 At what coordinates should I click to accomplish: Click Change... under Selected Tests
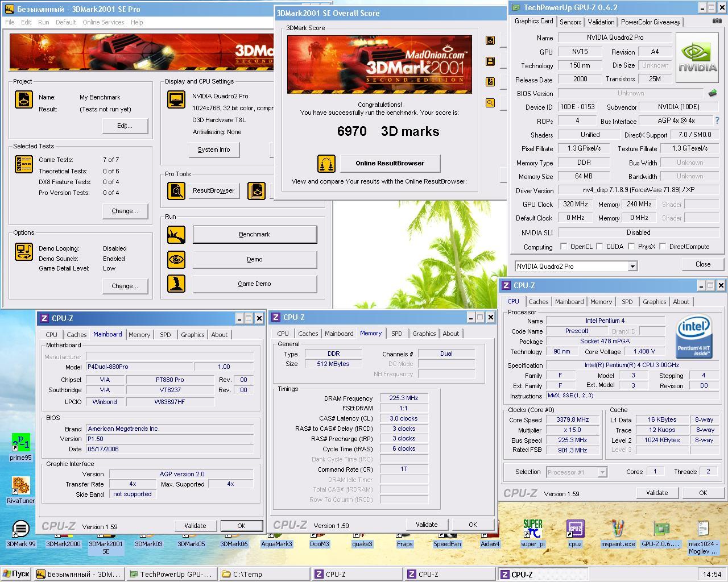125,211
